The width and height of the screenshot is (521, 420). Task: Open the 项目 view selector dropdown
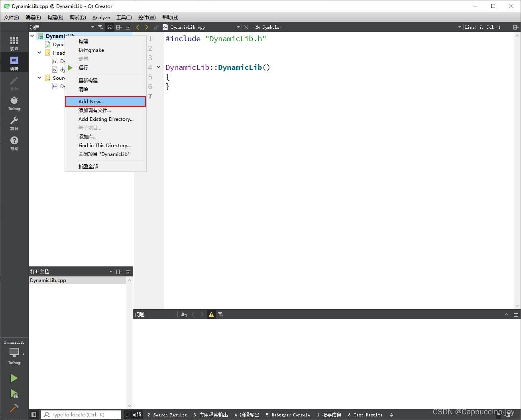click(62, 27)
